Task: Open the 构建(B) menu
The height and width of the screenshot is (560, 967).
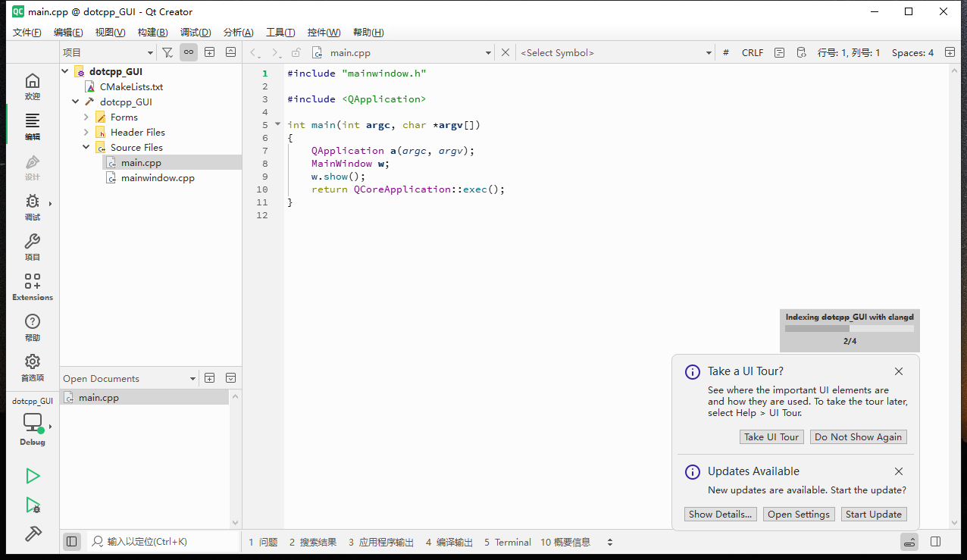Action: point(152,33)
